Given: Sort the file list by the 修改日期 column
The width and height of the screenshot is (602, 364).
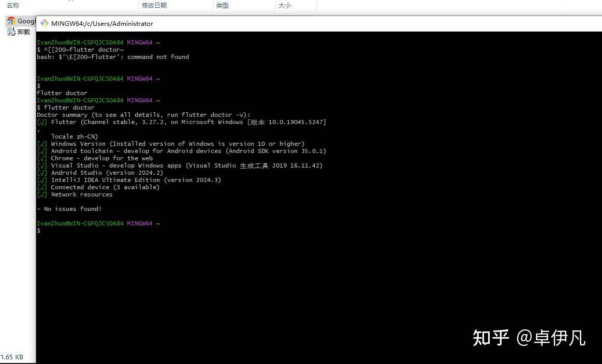Looking at the screenshot, I should 154,5.
